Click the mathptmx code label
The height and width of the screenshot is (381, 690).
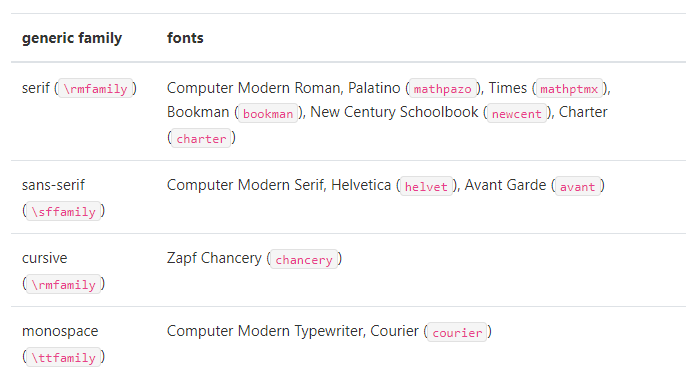pyautogui.click(x=569, y=88)
